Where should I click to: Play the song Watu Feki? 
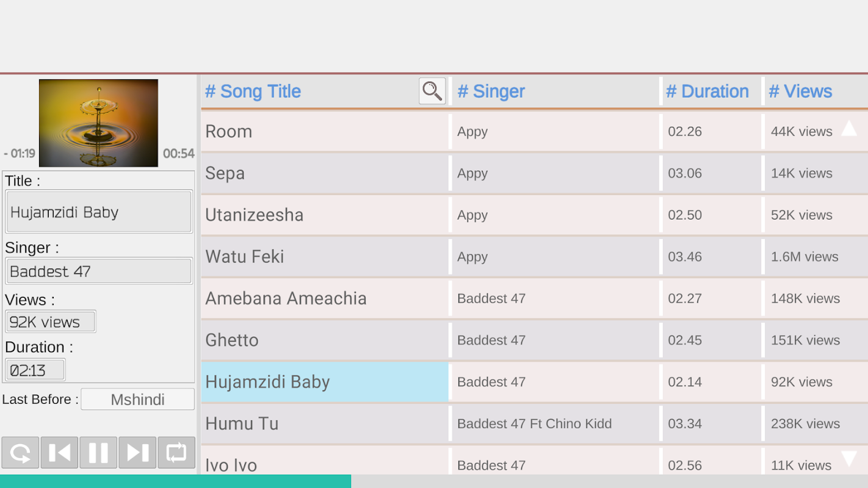245,257
